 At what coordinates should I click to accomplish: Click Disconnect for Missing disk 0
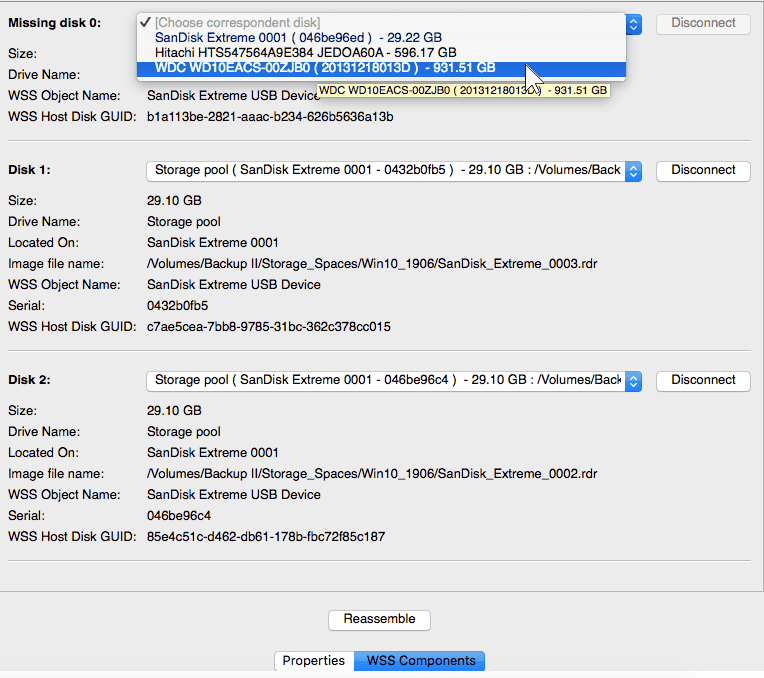[703, 24]
